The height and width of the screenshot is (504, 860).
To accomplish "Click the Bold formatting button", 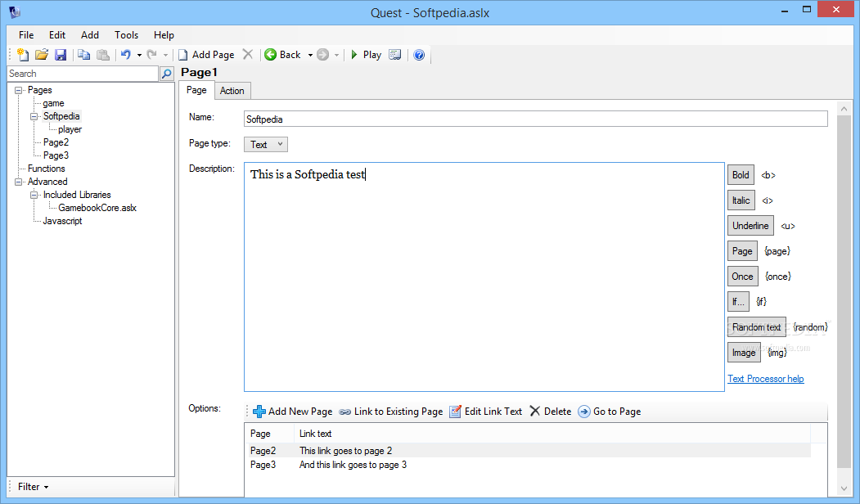I will [x=741, y=175].
